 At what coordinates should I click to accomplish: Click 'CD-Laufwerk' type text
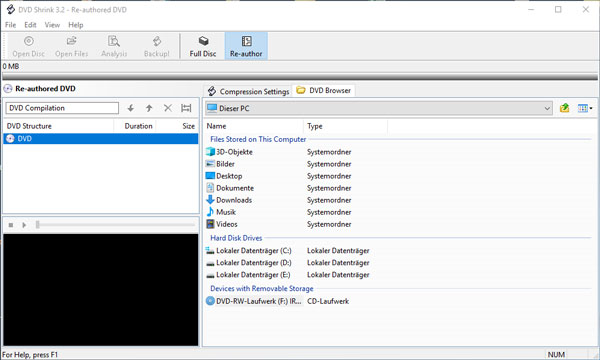coord(328,301)
